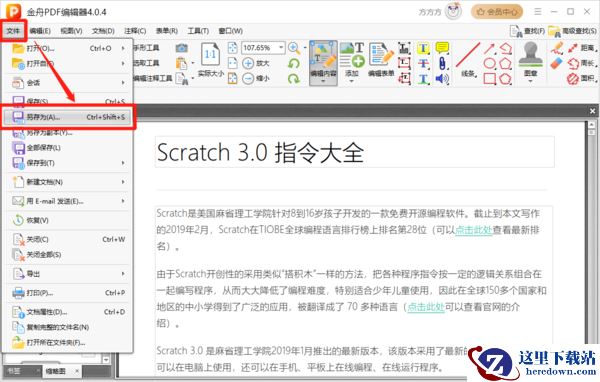Choose 全部保存(L) from the file menu
This screenshot has height=382, width=600.
[x=68, y=148]
